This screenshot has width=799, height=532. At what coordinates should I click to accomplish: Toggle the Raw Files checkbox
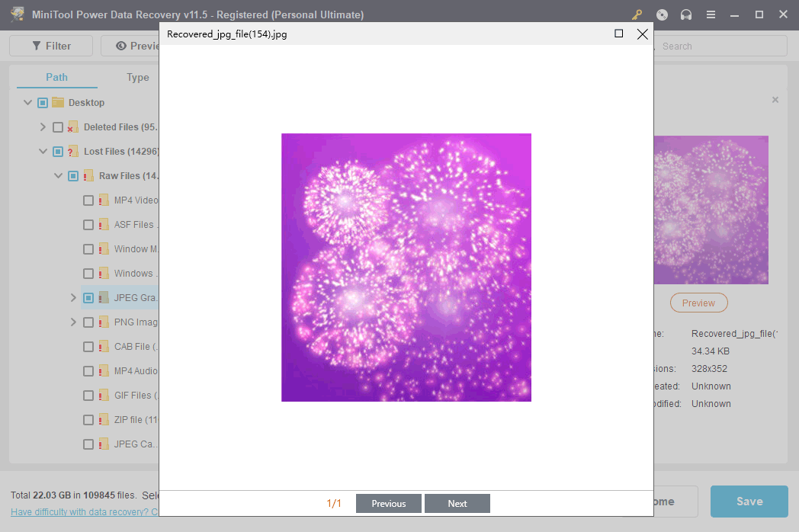click(x=73, y=176)
